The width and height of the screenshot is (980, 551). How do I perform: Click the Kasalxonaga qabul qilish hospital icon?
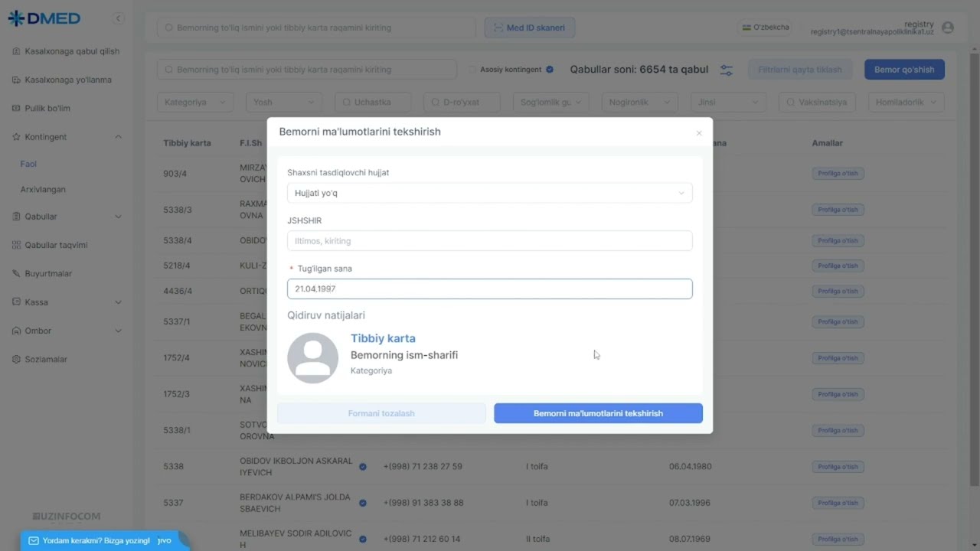pos(17,51)
